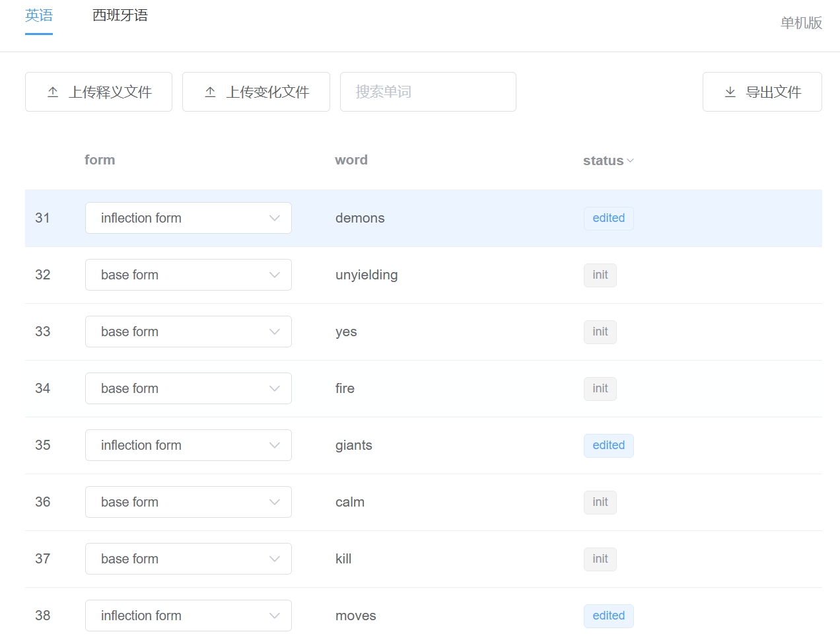Click chevron arrow in row 33 yes dropdown
The width and height of the screenshot is (840, 638).
click(x=275, y=332)
